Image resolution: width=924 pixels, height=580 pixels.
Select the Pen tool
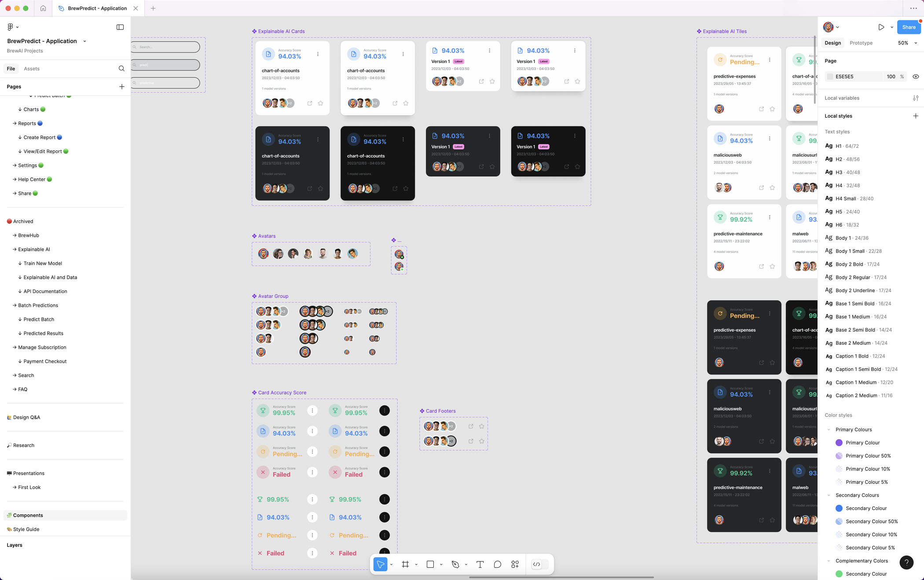click(455, 564)
